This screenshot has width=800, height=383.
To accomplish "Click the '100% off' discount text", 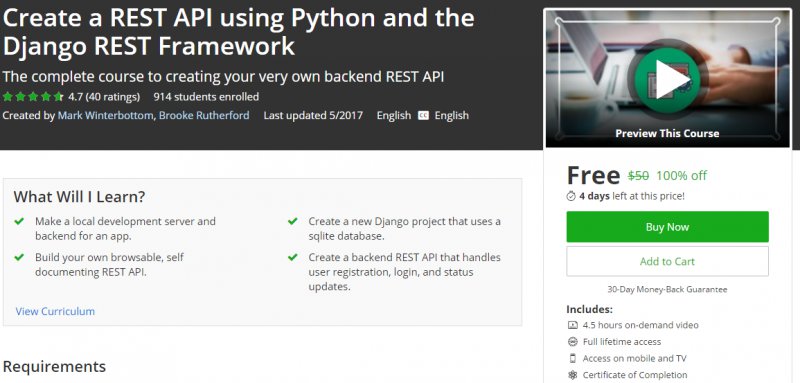I will pos(681,176).
